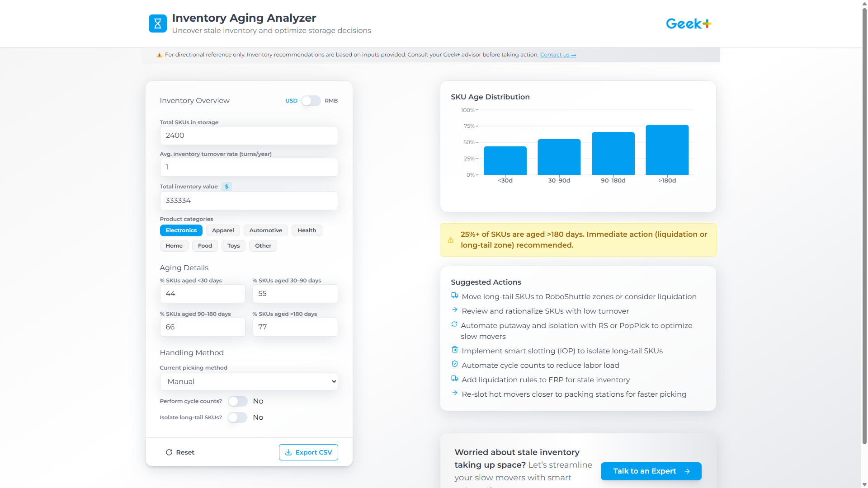The width and height of the screenshot is (868, 488).
Task: Enable the Isolate long-tail SKUs toggle
Action: pos(237,418)
